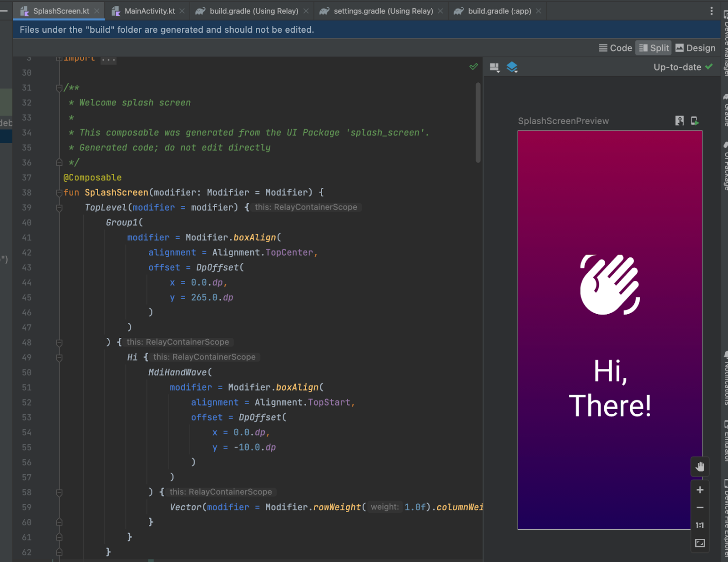Click TopLevel composable call on line 39
Viewport: 728px width, 562px height.
[x=106, y=207]
